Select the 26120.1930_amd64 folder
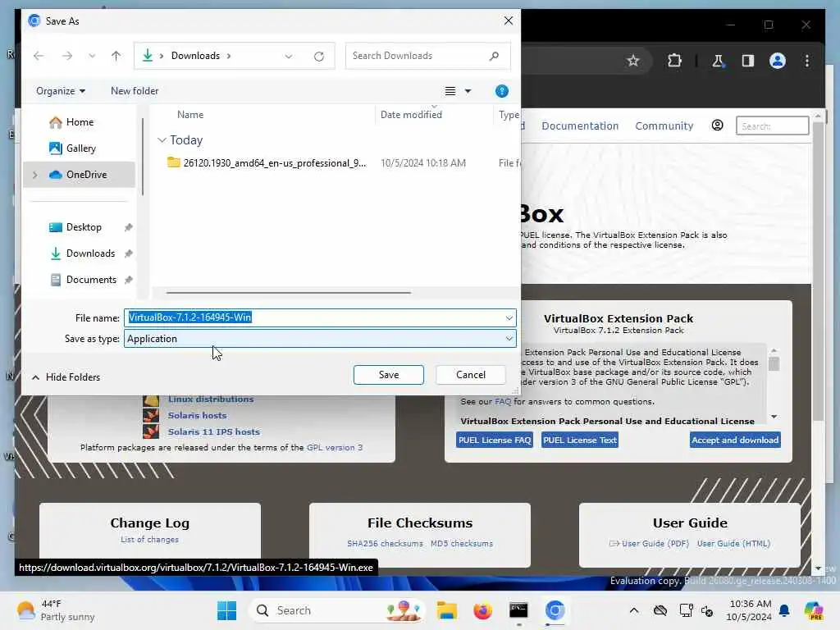This screenshot has width=840, height=630. 267,163
